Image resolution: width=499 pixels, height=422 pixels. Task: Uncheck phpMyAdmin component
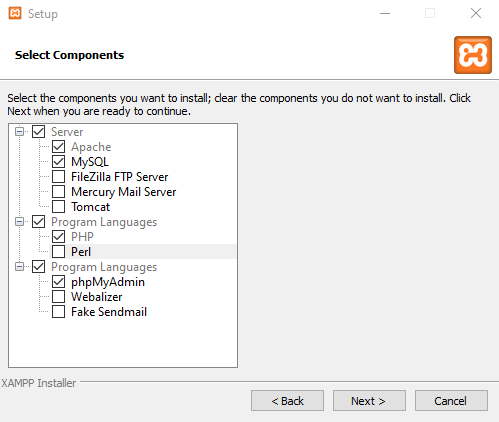[x=59, y=282]
